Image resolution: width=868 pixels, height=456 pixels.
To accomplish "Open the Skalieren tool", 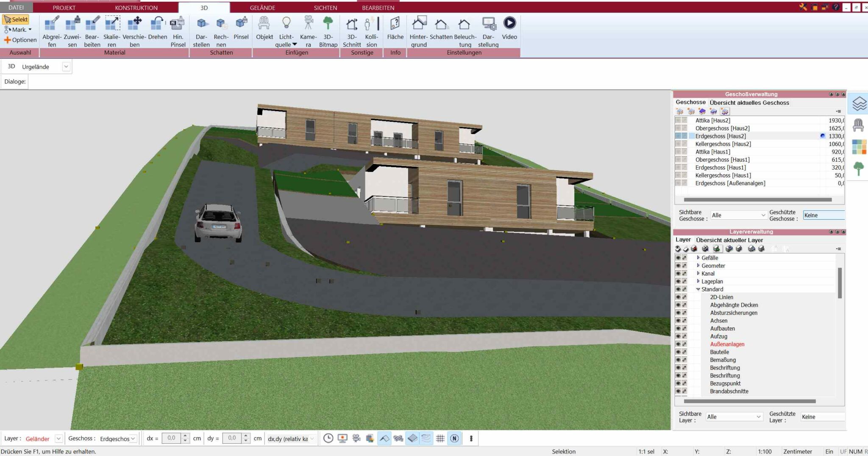I will tap(112, 30).
